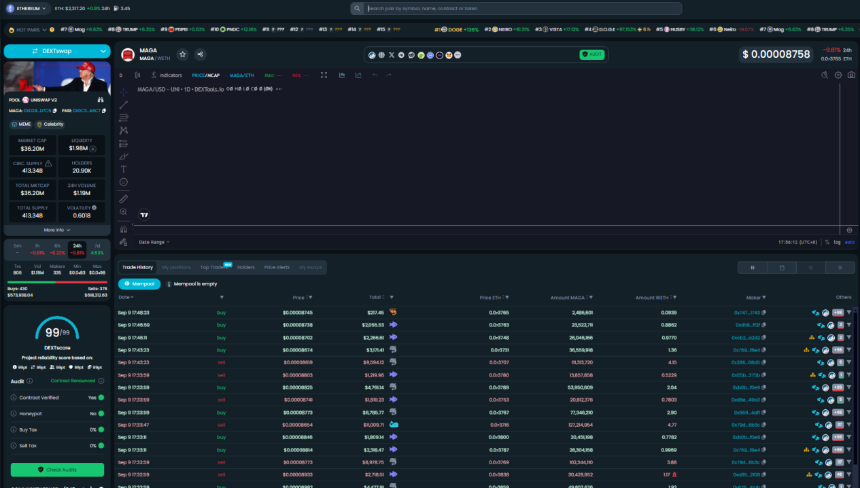860x488 pixels.
Task: Switch to the Top Traders tab
Action: point(214,268)
